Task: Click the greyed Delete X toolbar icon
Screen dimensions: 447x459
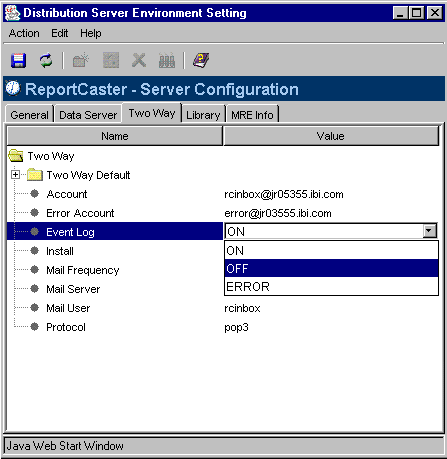Action: coord(139,60)
